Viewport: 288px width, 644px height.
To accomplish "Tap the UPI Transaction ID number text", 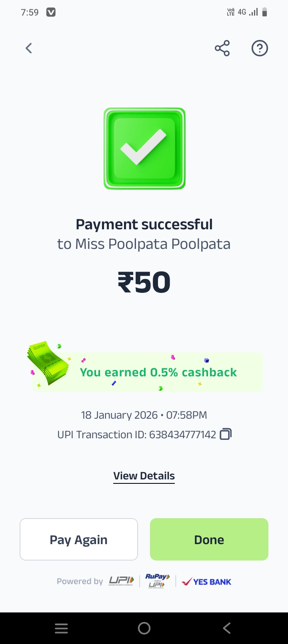I will (x=182, y=434).
